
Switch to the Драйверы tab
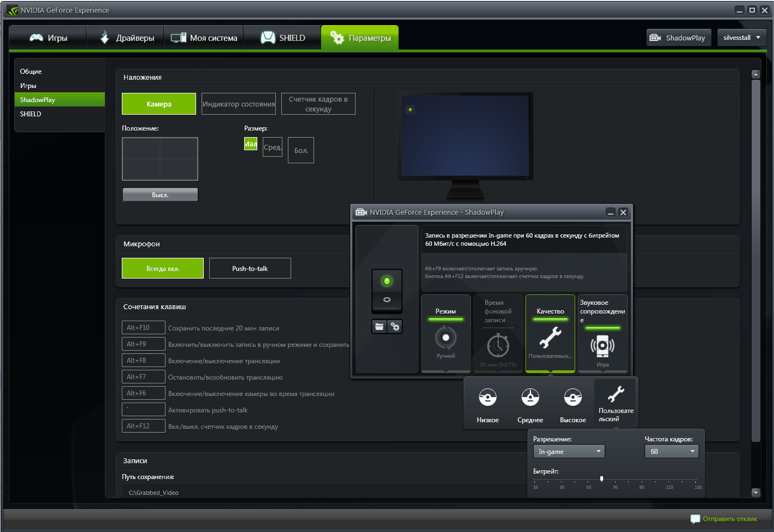tap(126, 38)
